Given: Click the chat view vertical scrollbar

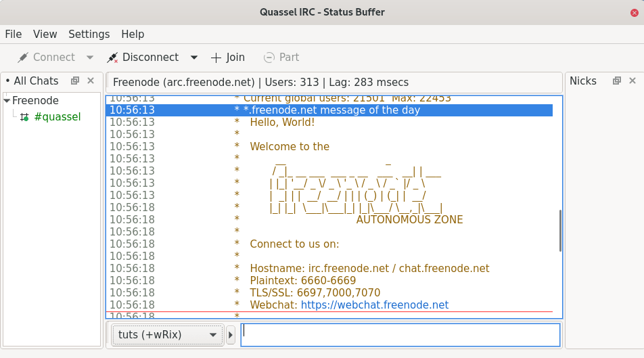Looking at the screenshot, I should pos(560,231).
